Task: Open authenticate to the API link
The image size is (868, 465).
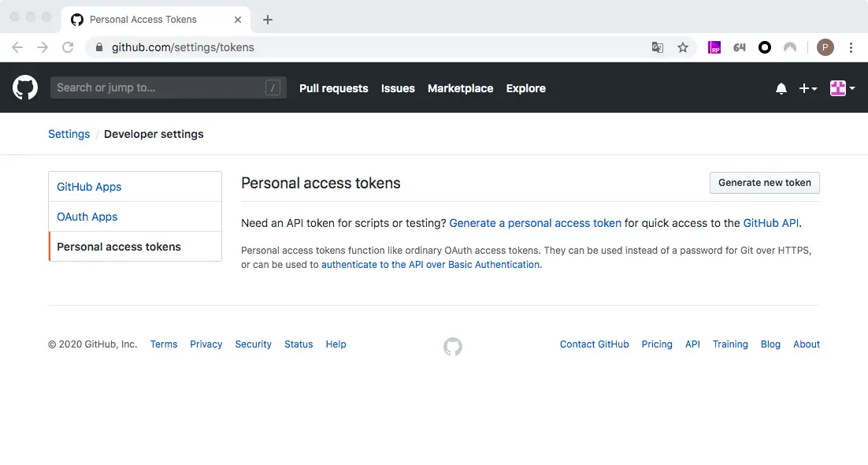Action: pyautogui.click(x=430, y=265)
